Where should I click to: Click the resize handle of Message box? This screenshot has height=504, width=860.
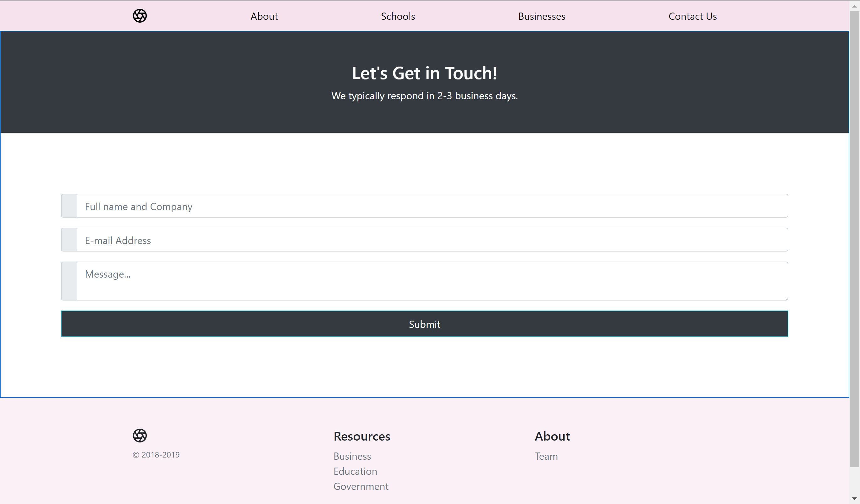(x=786, y=298)
